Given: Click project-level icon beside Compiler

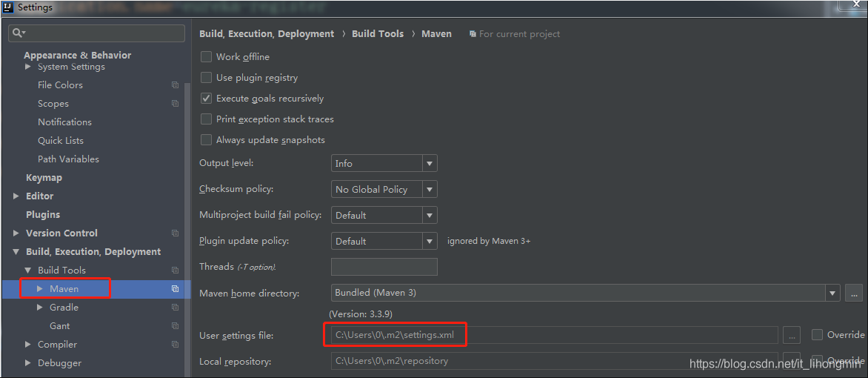Looking at the screenshot, I should point(175,345).
